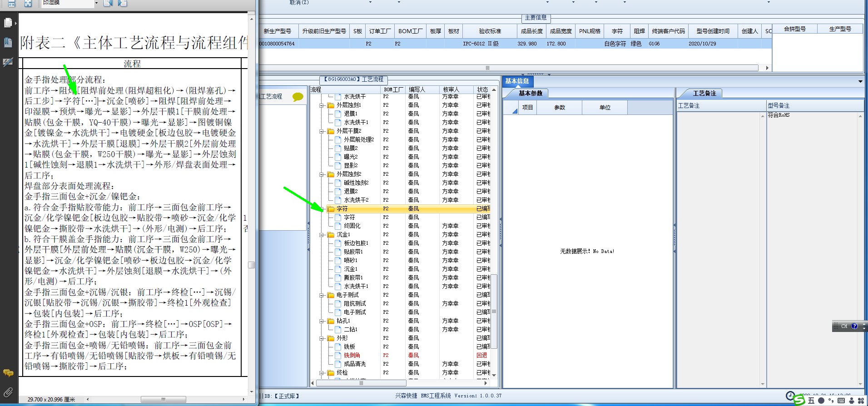Select the 成品清洗 tree item

(x=355, y=364)
